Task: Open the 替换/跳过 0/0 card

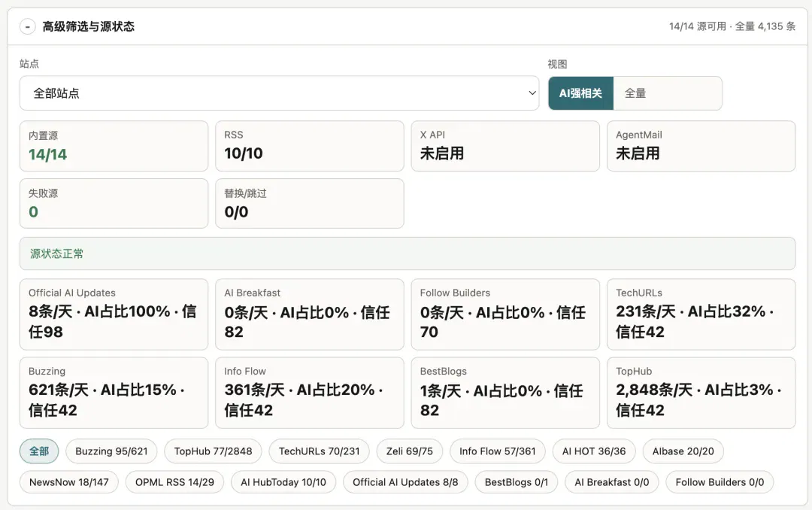Action: click(310, 204)
